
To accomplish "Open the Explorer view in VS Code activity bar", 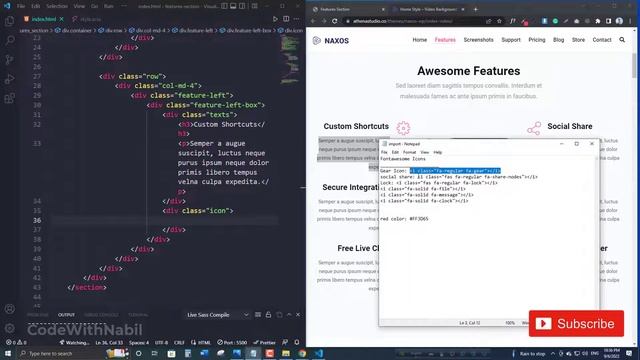I will 9,20.
